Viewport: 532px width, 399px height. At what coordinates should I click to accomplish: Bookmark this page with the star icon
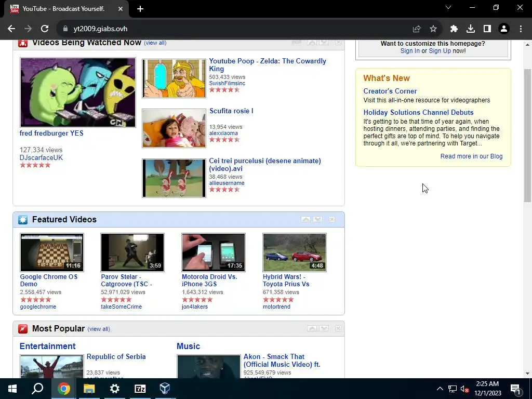(433, 29)
